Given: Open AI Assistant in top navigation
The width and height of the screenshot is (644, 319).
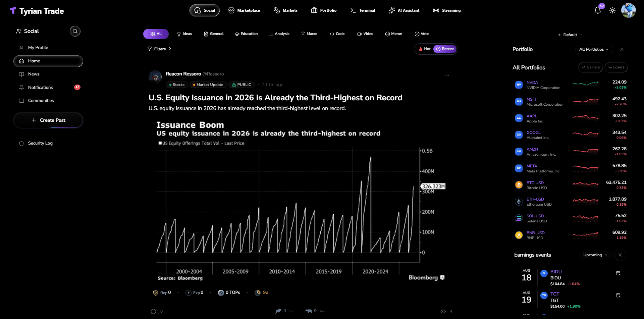Looking at the screenshot, I should 404,10.
